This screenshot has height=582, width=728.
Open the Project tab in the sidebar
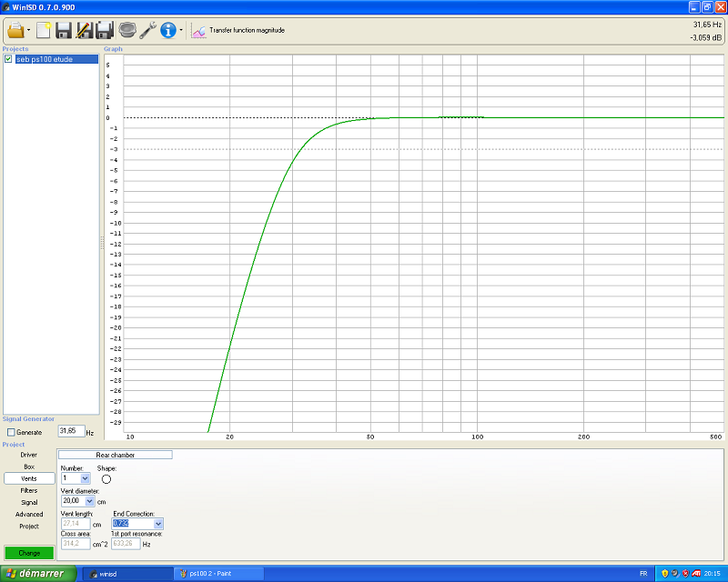29,527
